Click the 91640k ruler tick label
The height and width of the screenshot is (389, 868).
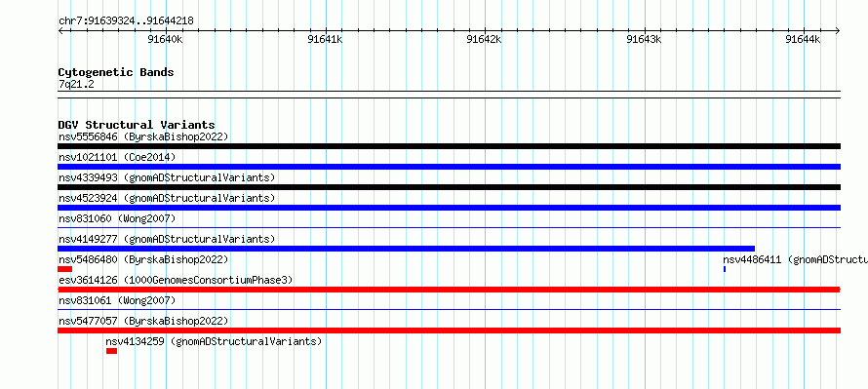(x=165, y=39)
